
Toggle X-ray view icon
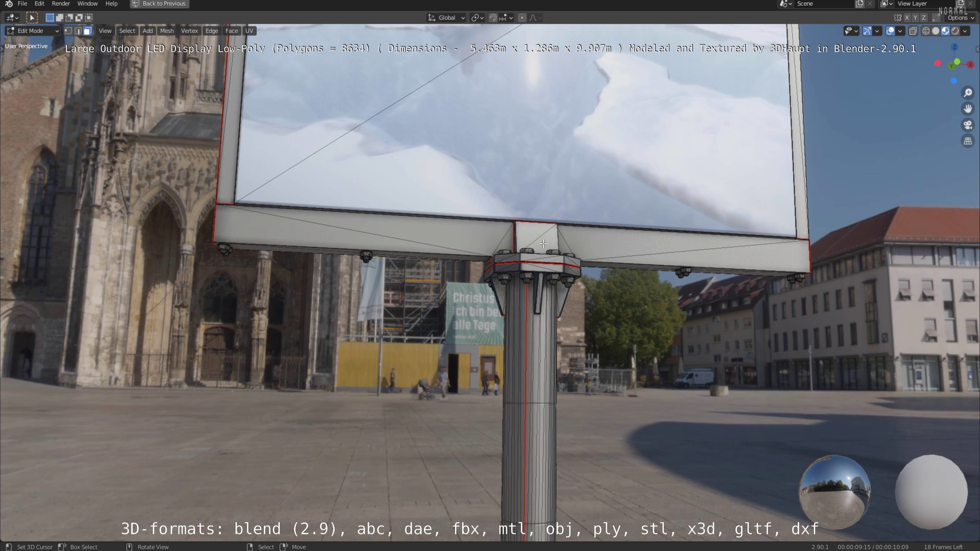[x=913, y=31]
